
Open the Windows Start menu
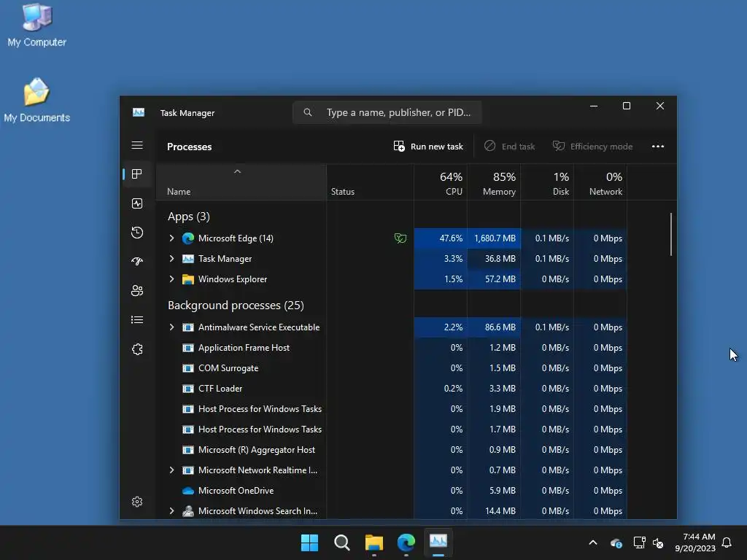309,542
